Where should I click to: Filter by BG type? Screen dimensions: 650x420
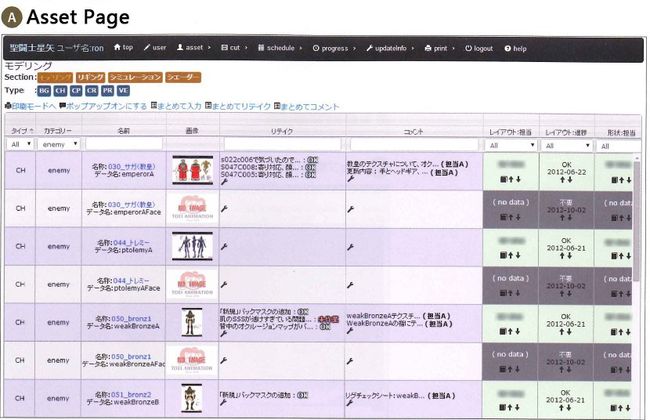(x=44, y=91)
